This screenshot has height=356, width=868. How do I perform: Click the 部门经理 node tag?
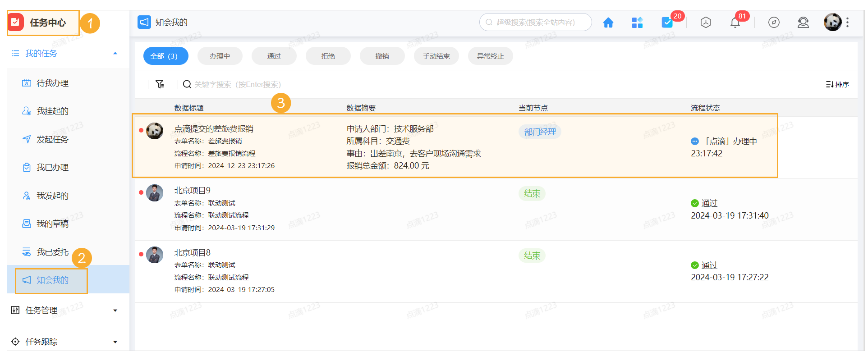tap(540, 132)
